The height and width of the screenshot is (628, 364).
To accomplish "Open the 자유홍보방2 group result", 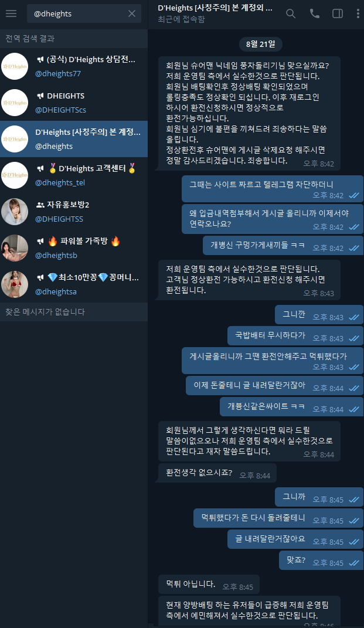I will (x=74, y=212).
